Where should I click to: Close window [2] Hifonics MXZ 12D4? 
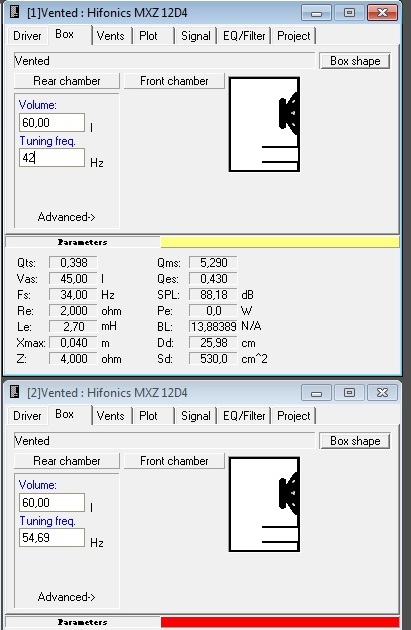pyautogui.click(x=382, y=393)
